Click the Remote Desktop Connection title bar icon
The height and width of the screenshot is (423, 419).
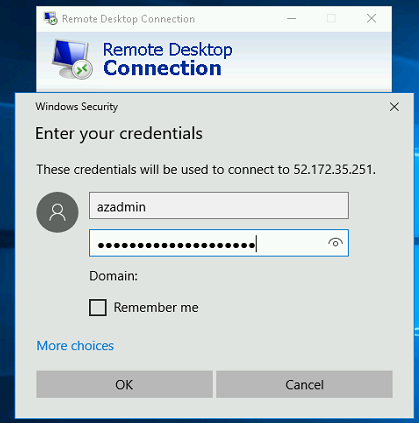(x=51, y=19)
